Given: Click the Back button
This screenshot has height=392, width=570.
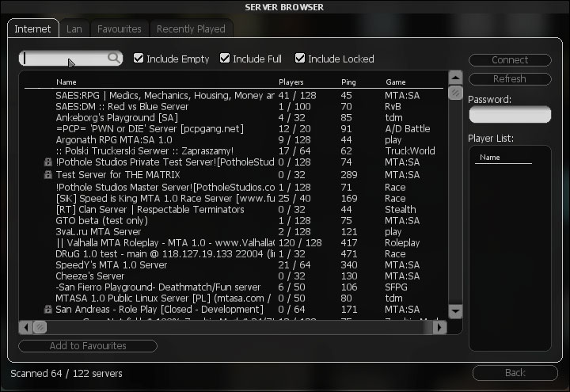Looking at the screenshot, I should (x=515, y=373).
